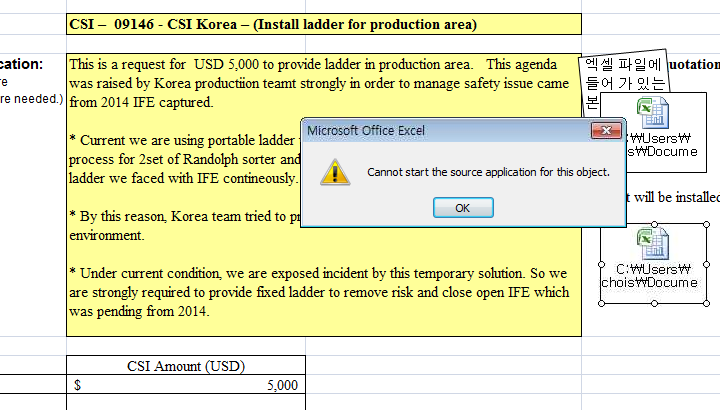Click the warning icon in the dialog
Viewport: 720px width, 410px height.
[335, 173]
